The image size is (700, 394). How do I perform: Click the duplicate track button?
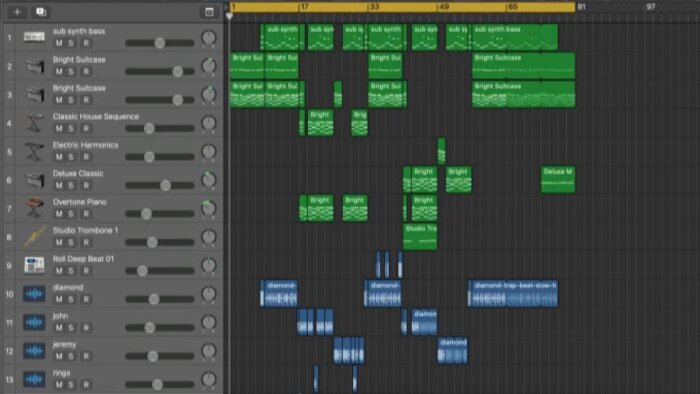point(41,12)
